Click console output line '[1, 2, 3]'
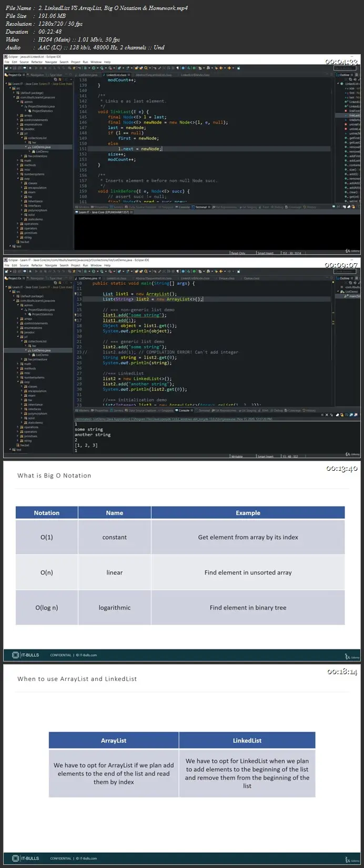Viewport: 364px width, 868px height. (x=86, y=445)
